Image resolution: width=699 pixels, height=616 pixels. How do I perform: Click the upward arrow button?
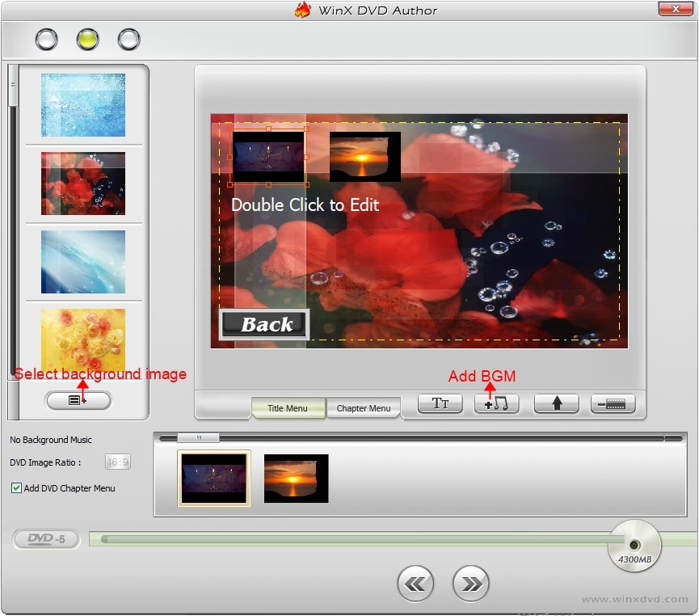pyautogui.click(x=557, y=404)
